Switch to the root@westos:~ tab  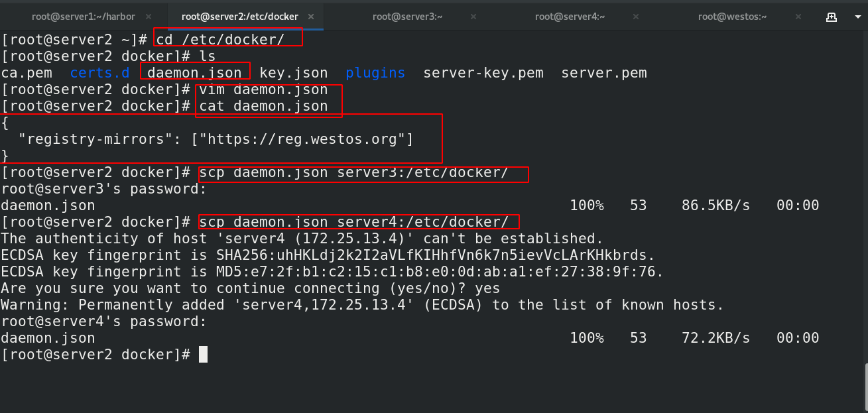tap(732, 17)
